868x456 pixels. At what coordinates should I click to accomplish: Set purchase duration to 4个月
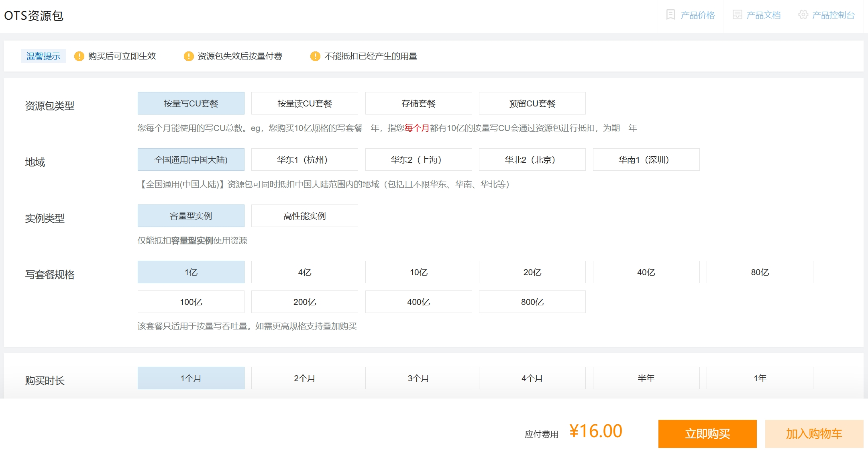point(532,378)
